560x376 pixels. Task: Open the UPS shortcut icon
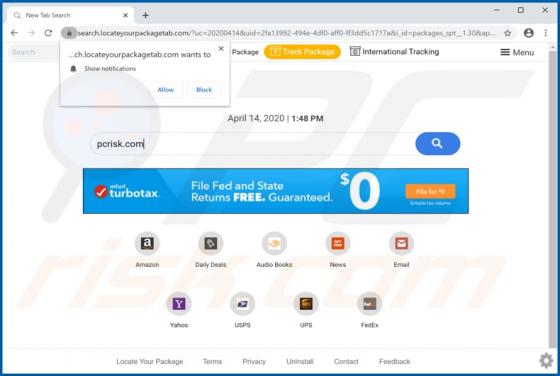pyautogui.click(x=306, y=304)
